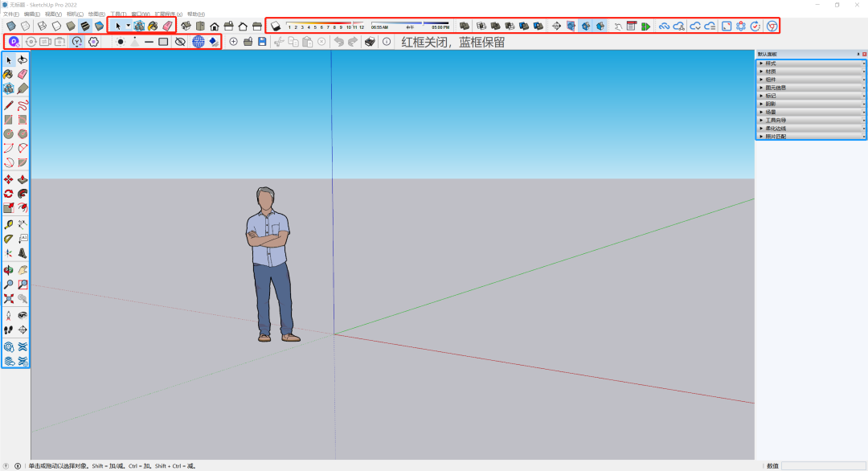This screenshot has height=471, width=868.
Task: Select the Rotate tool
Action: pos(8,194)
